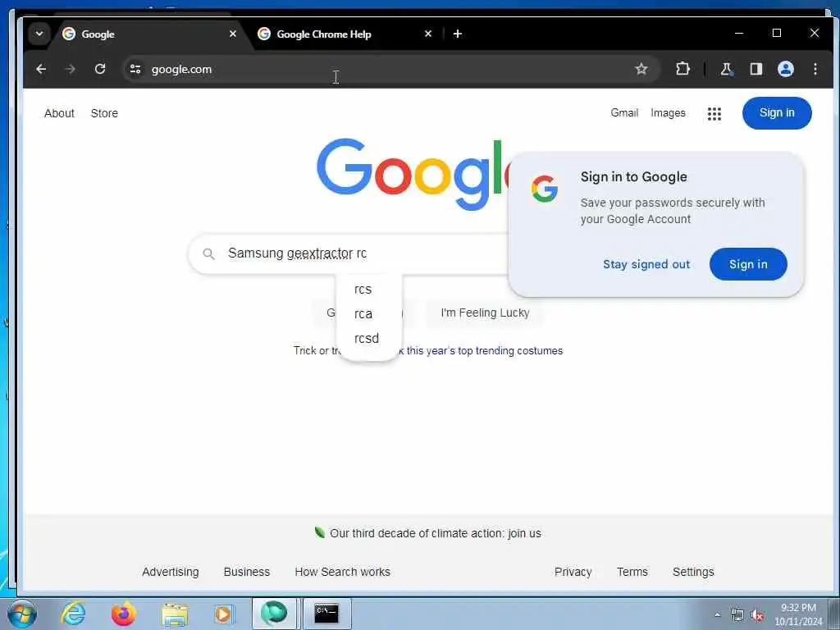Open site information icon in address bar

[x=135, y=69]
